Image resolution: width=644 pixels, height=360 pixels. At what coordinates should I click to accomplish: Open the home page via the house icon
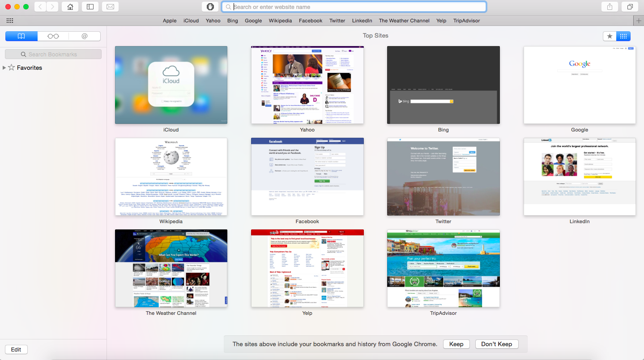[x=70, y=7]
